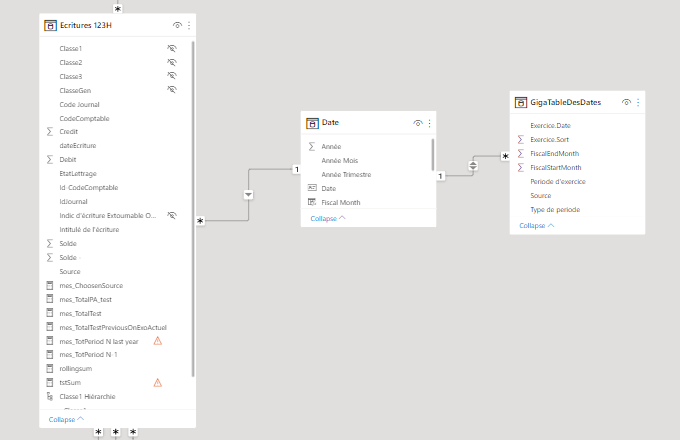Click the sigma icon beside Credit

(x=50, y=131)
